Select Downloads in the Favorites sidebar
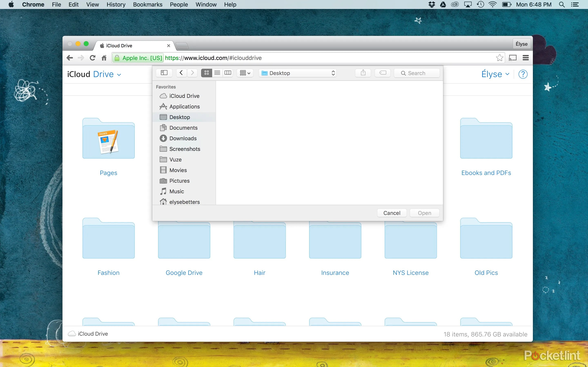 (183, 138)
